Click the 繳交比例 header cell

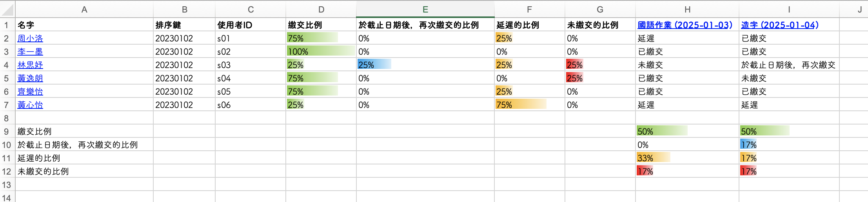pyautogui.click(x=320, y=25)
